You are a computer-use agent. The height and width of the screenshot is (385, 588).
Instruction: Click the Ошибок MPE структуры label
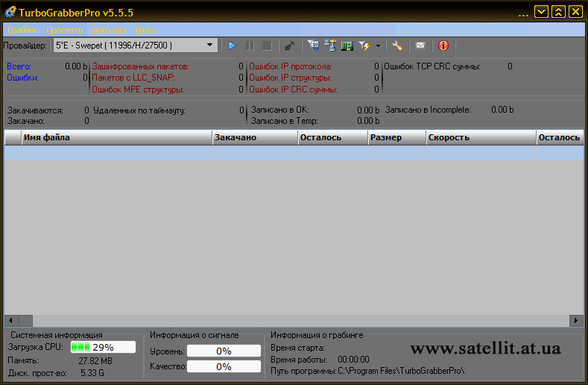point(138,90)
